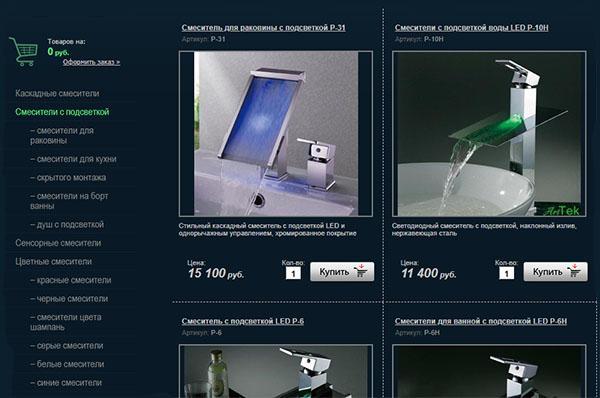Open 'Сенсорные смесители' category
600x398 pixels.
[58, 243]
